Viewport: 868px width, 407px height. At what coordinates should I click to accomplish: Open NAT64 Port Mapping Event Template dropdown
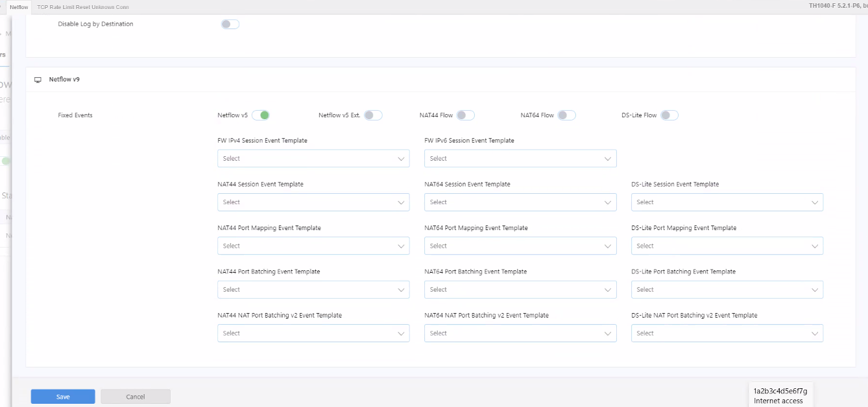click(520, 246)
